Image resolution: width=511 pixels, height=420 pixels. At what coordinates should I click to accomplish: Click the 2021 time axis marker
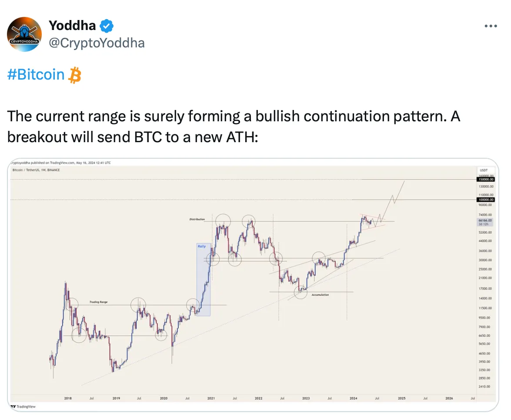pos(211,398)
